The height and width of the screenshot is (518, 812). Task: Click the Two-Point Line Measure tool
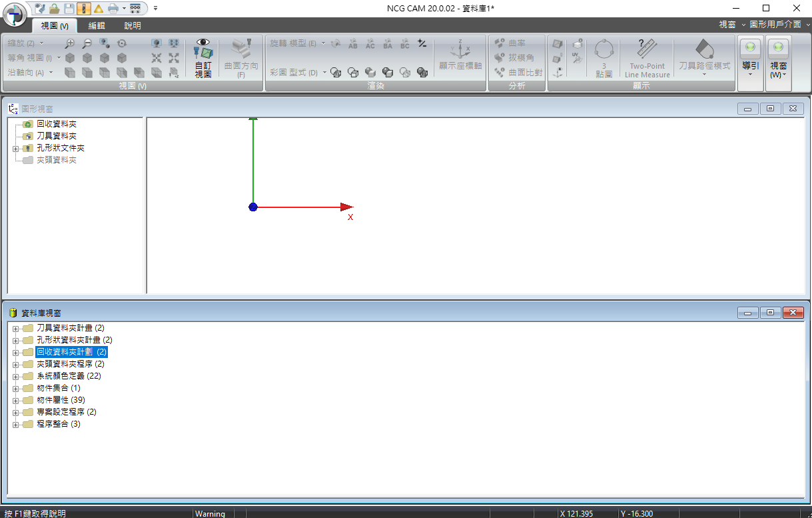click(647, 57)
